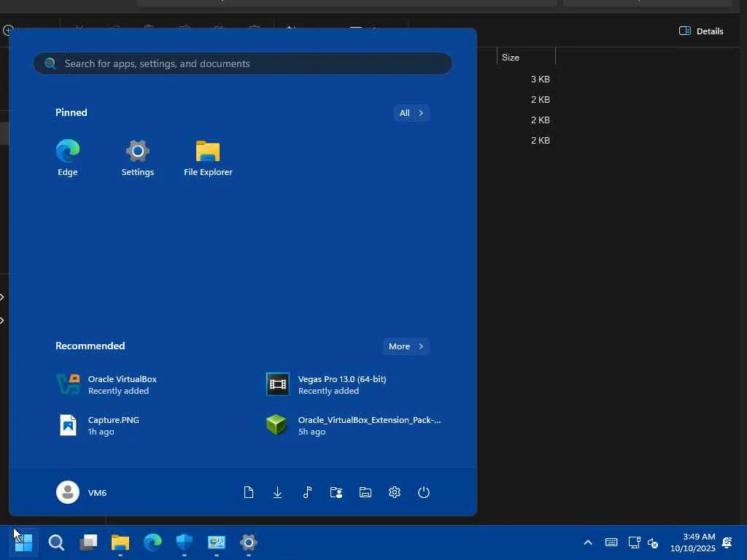747x560 pixels.
Task: Toggle the Details pane in File Explorer
Action: click(x=701, y=31)
